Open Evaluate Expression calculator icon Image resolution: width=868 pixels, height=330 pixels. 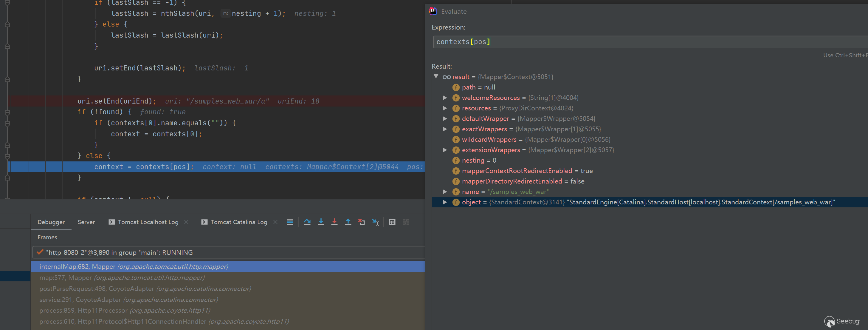click(392, 222)
